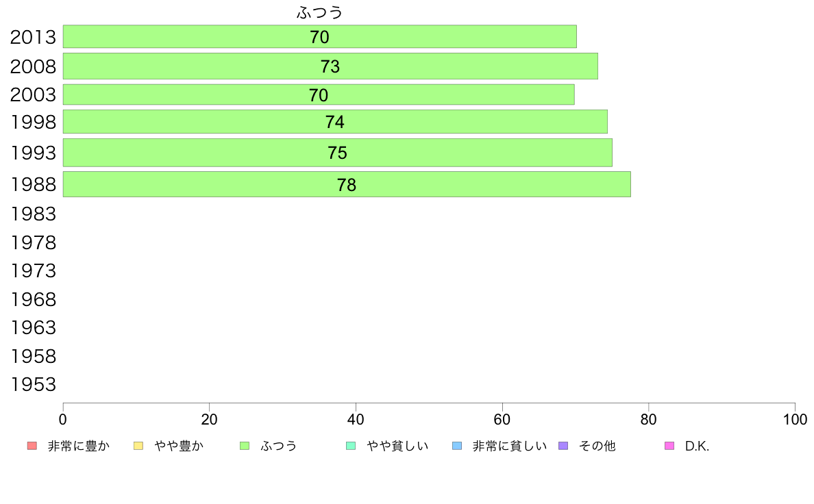
Task: Click the D.K. legend text label
Action: pos(698,446)
